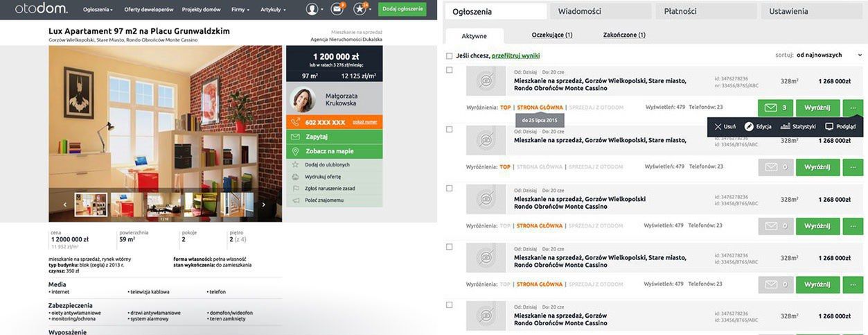Click dropdown arrow next to favorites star
868x335 pixels.
point(371,10)
